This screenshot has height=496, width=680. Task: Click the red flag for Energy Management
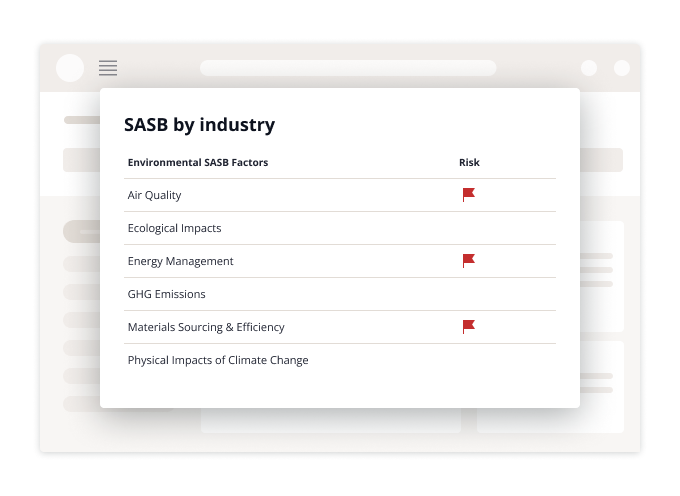468,261
